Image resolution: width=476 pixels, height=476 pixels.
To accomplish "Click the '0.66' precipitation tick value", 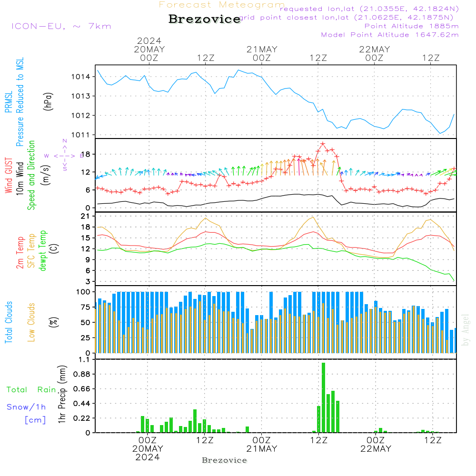I will (x=82, y=389).
